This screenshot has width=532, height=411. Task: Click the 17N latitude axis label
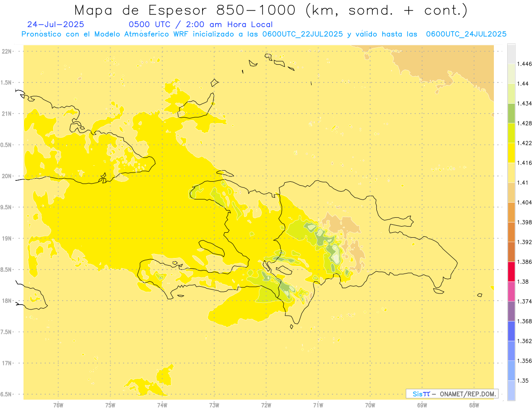click(x=7, y=363)
